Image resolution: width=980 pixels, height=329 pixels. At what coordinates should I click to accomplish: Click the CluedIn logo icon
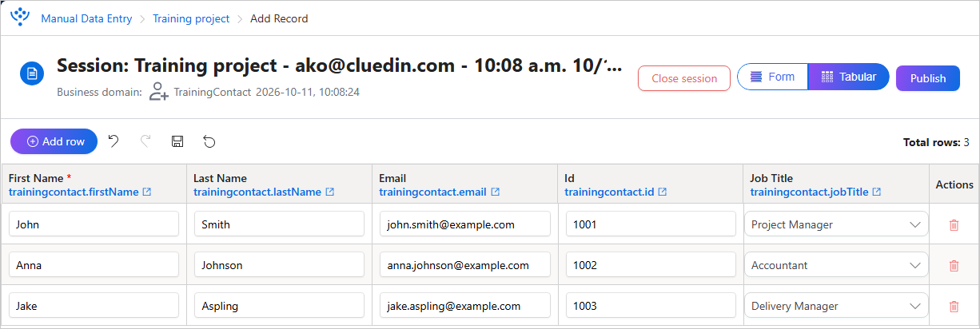pos(20,17)
